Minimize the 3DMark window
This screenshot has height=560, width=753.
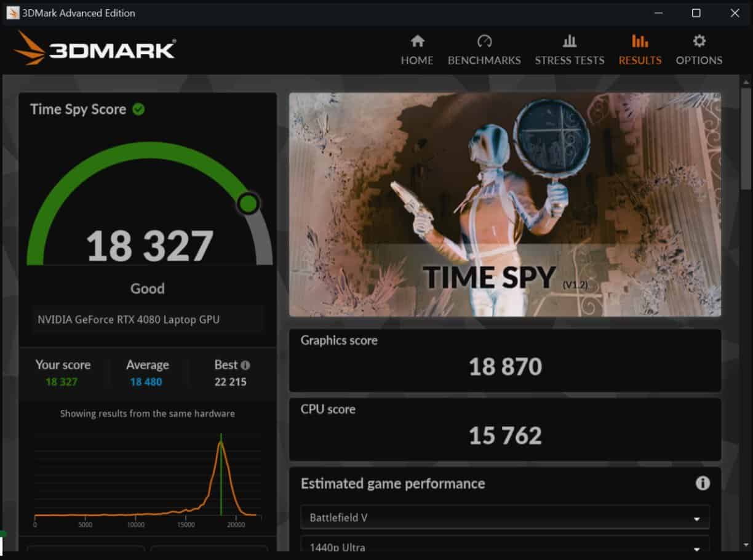(658, 13)
